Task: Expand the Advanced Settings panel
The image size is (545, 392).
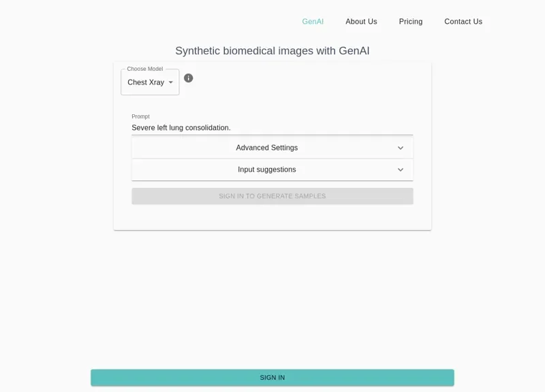Action: click(267, 148)
